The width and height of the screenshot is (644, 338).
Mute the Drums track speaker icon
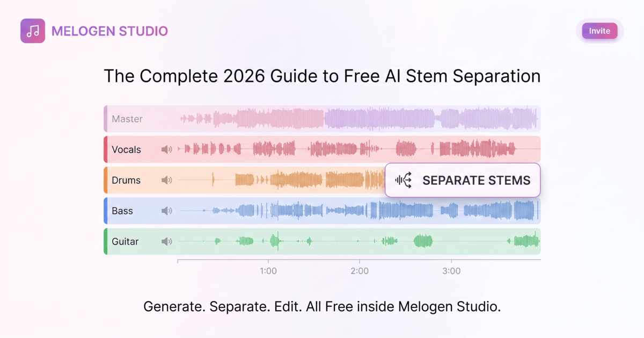167,180
